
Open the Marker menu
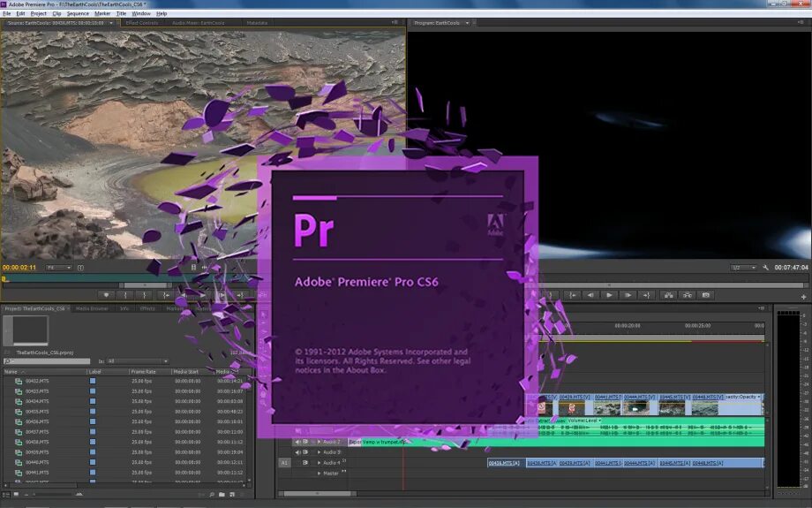[102, 13]
